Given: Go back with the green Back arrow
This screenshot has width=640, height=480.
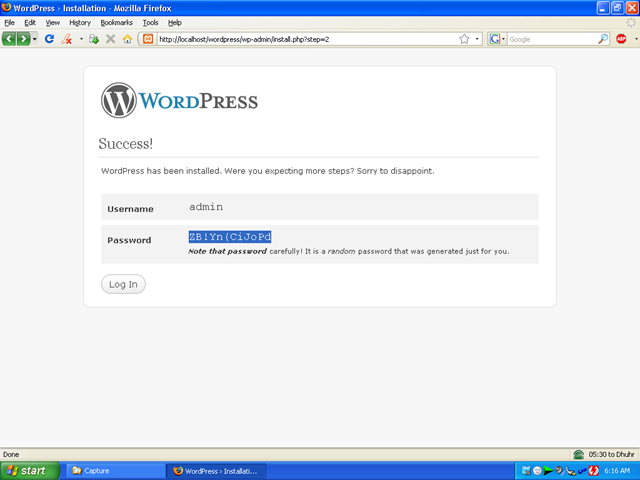Looking at the screenshot, I should point(9,39).
